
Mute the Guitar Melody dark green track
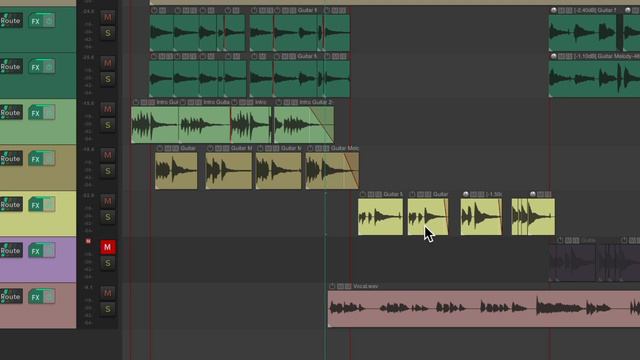tap(108, 63)
